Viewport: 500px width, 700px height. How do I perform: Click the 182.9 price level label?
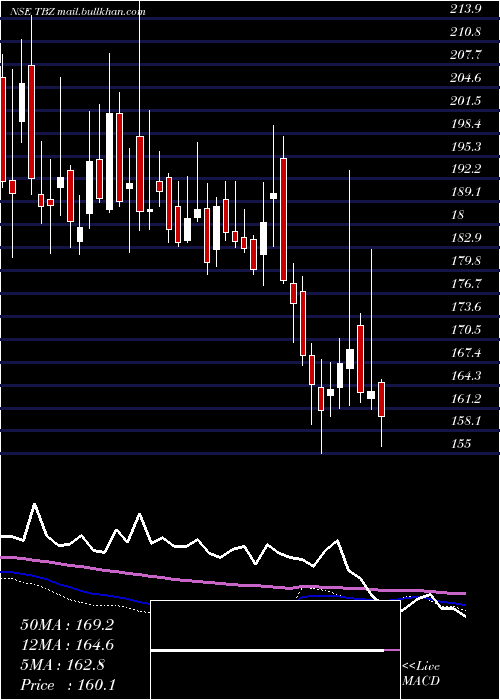click(466, 237)
